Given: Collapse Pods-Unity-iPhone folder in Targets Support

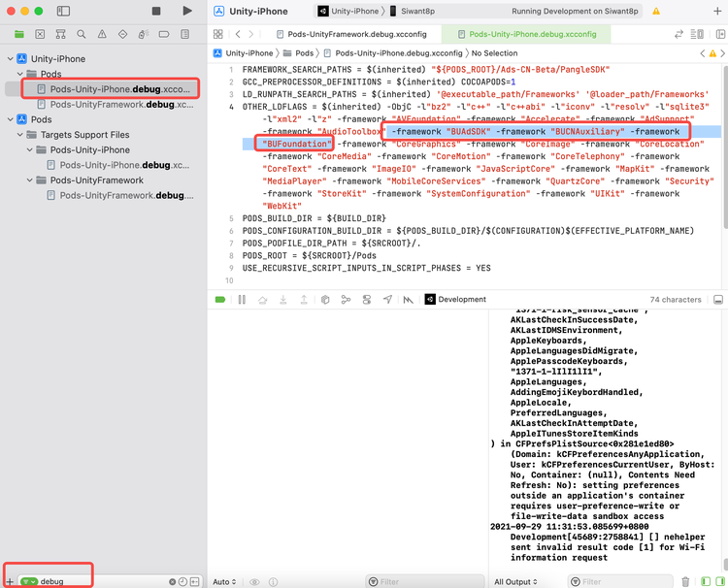Looking at the screenshot, I should (30, 149).
